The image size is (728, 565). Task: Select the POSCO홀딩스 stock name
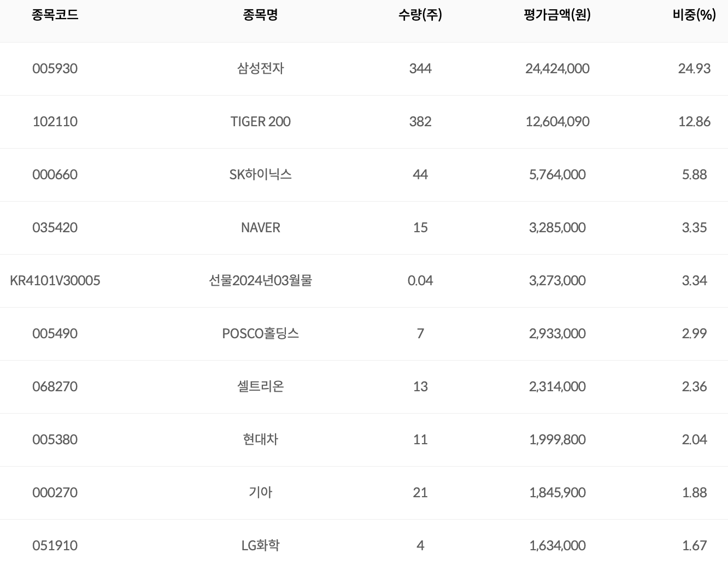[x=260, y=333]
